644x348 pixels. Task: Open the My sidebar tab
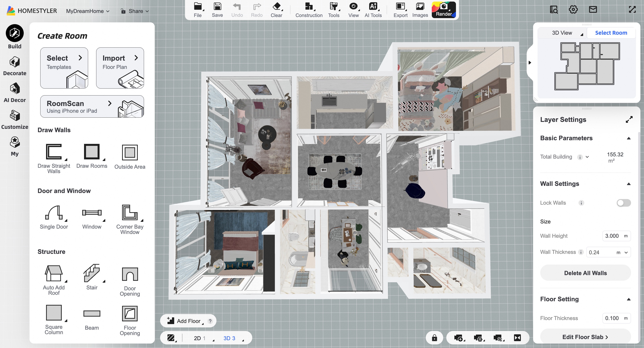click(15, 146)
